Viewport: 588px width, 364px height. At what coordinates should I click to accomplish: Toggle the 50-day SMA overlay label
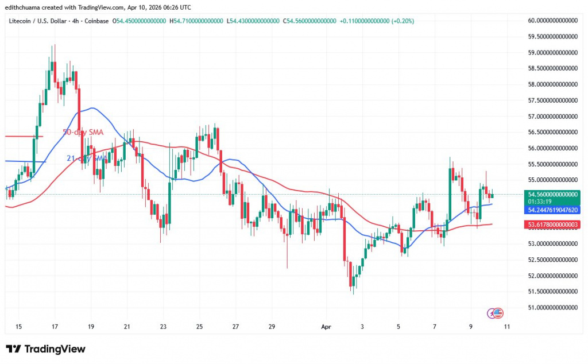pos(83,131)
